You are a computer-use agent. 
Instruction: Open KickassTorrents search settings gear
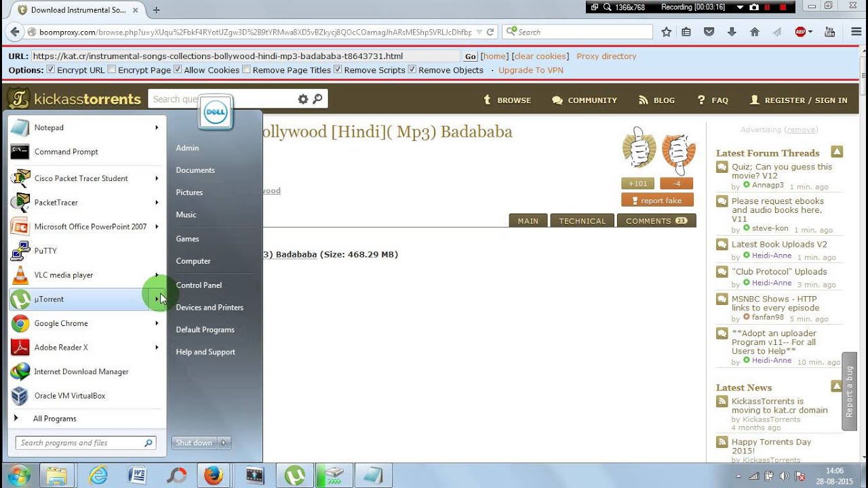coord(303,99)
